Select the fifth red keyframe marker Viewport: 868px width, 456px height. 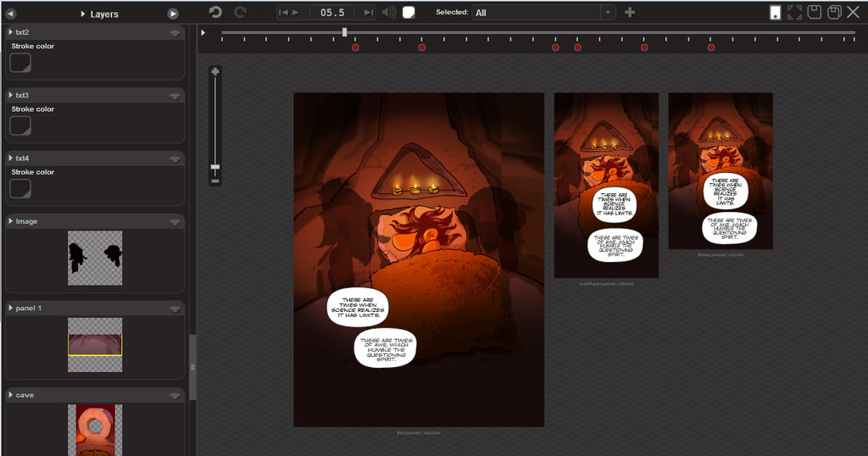click(x=644, y=47)
